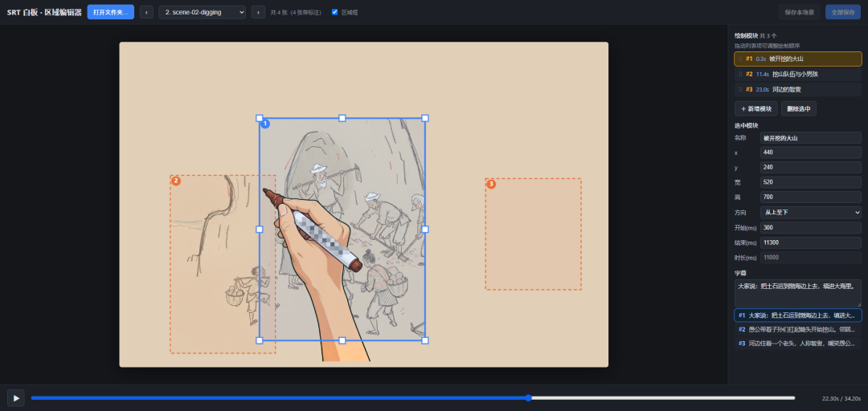Click the orange number 3 badge on the canvas
Screen dimensions: 868x411
(x=491, y=184)
